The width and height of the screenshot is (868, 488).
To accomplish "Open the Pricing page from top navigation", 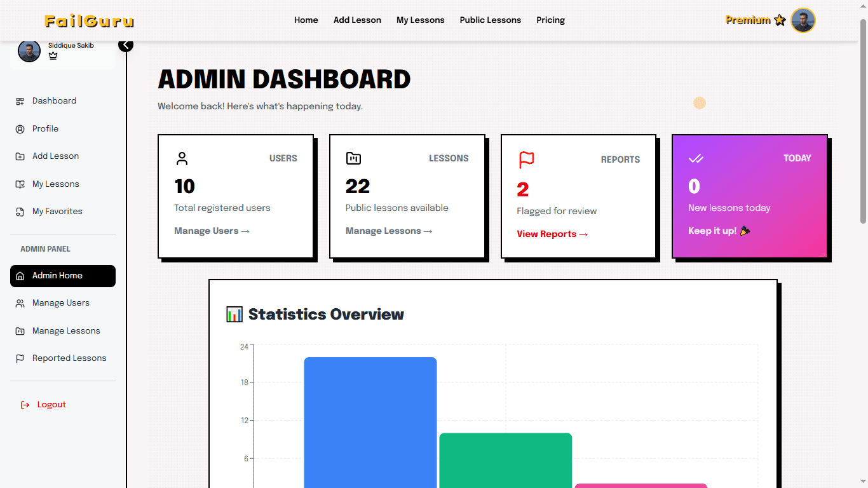I will [x=550, y=20].
